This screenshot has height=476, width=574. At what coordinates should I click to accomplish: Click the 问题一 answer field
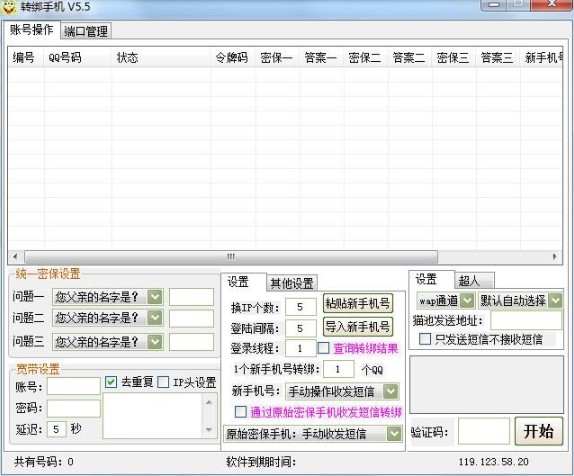[191, 297]
